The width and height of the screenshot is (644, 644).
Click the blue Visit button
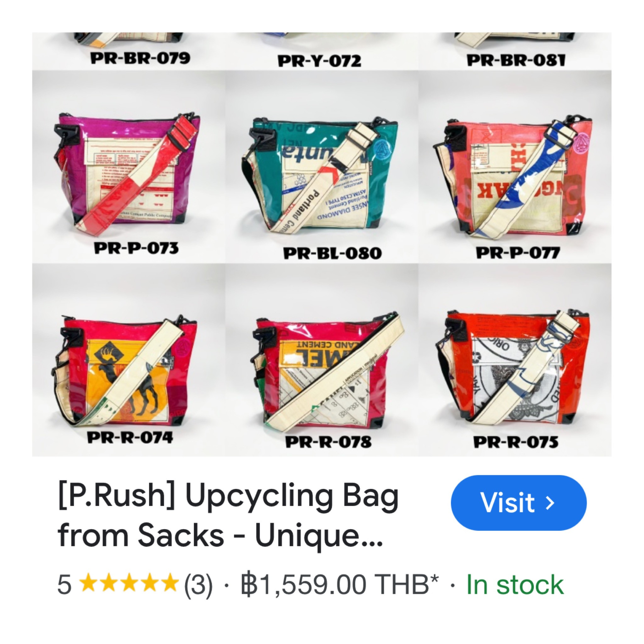pos(519,503)
